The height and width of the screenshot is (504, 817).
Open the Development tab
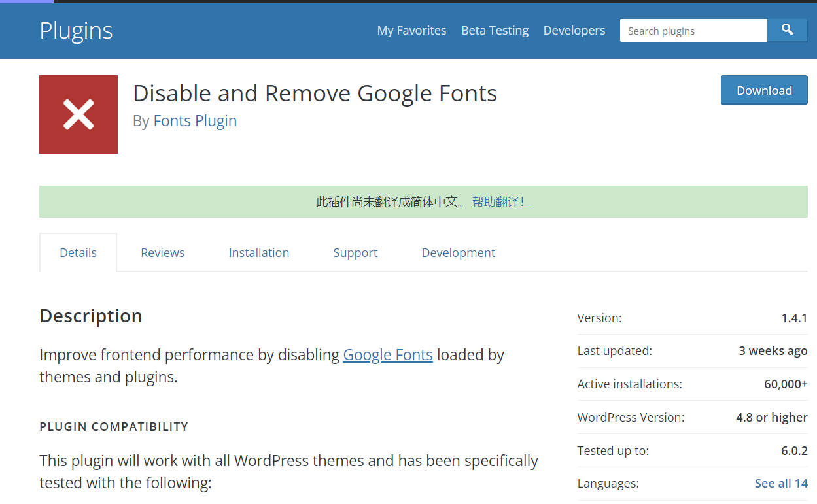click(x=459, y=252)
